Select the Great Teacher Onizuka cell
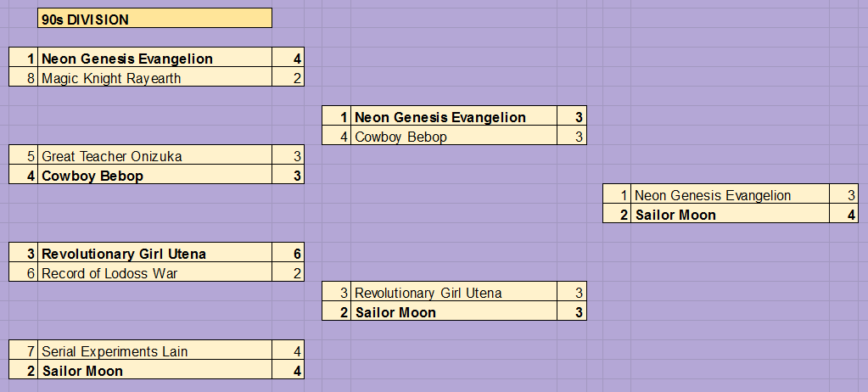The width and height of the screenshot is (868, 392). point(154,155)
